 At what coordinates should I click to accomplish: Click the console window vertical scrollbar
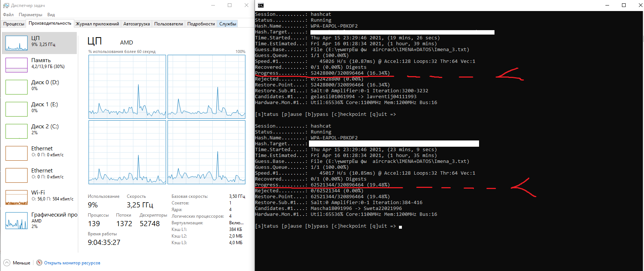642,110
